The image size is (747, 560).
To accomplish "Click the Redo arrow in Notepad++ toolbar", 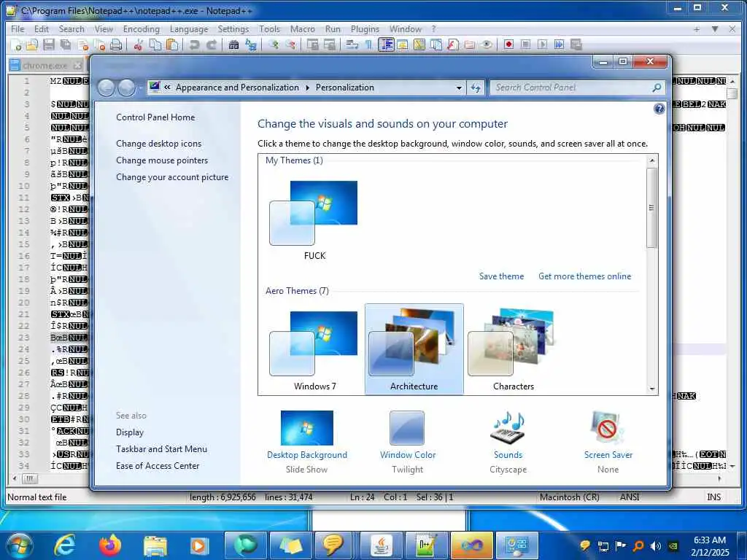I will [x=212, y=44].
